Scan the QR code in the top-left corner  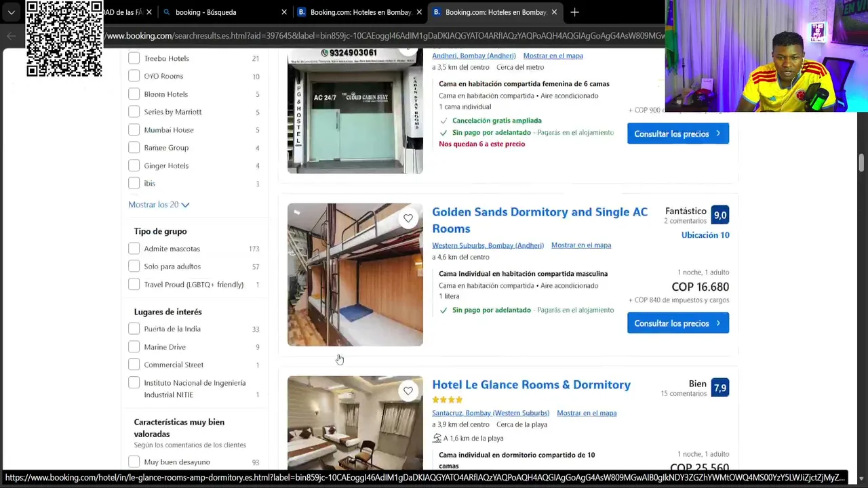pyautogui.click(x=64, y=38)
